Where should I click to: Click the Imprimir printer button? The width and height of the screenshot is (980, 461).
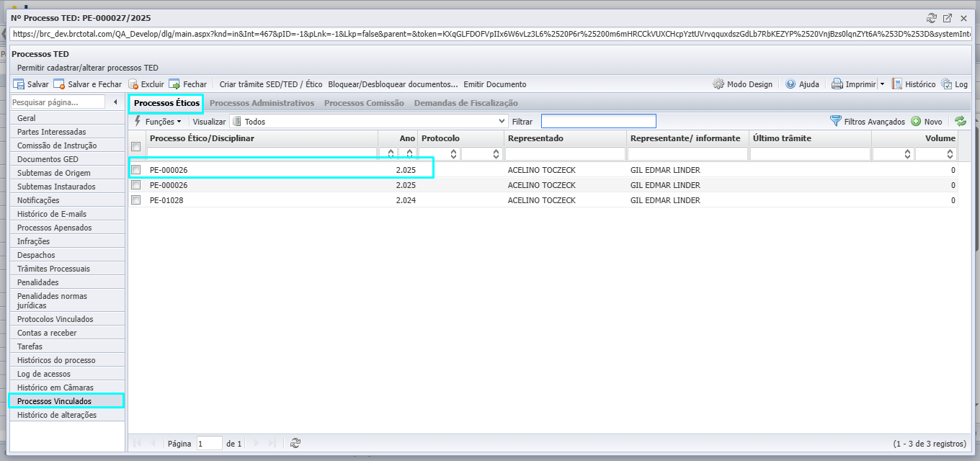click(854, 84)
